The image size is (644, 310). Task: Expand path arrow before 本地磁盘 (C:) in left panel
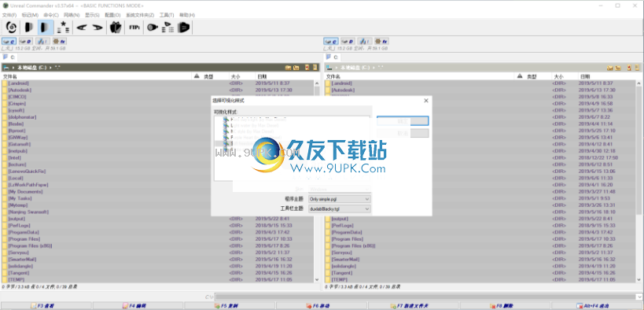14,68
